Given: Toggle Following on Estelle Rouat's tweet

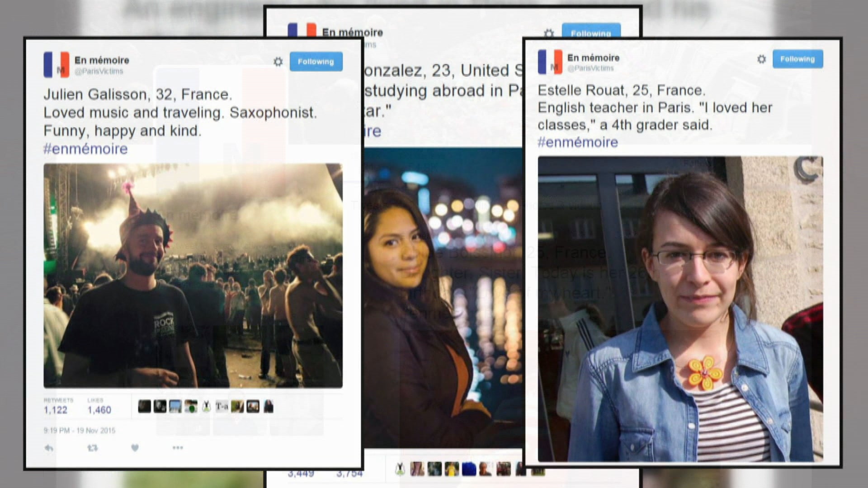Looking at the screenshot, I should 797,59.
